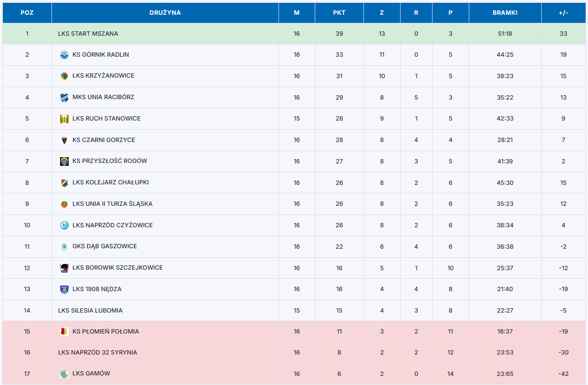Image resolution: width=588 pixels, height=385 pixels.
Task: Click the KS Czarni Gorzyce crest
Action: [64, 140]
